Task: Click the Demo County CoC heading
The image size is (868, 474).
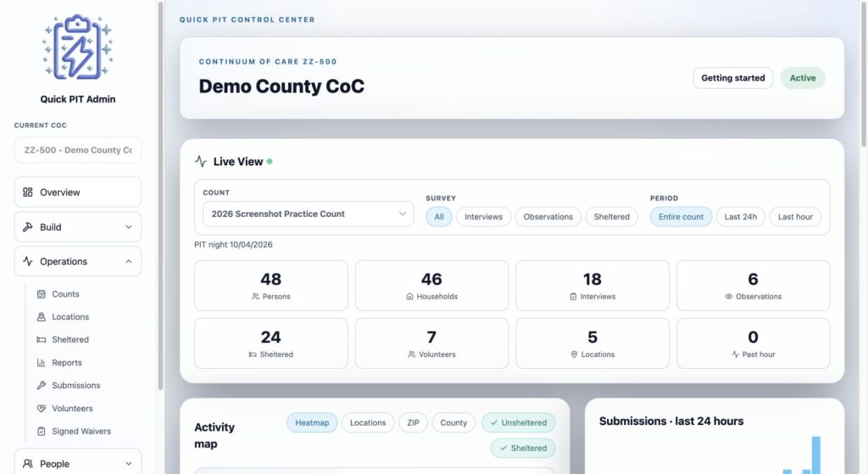Action: point(281,86)
